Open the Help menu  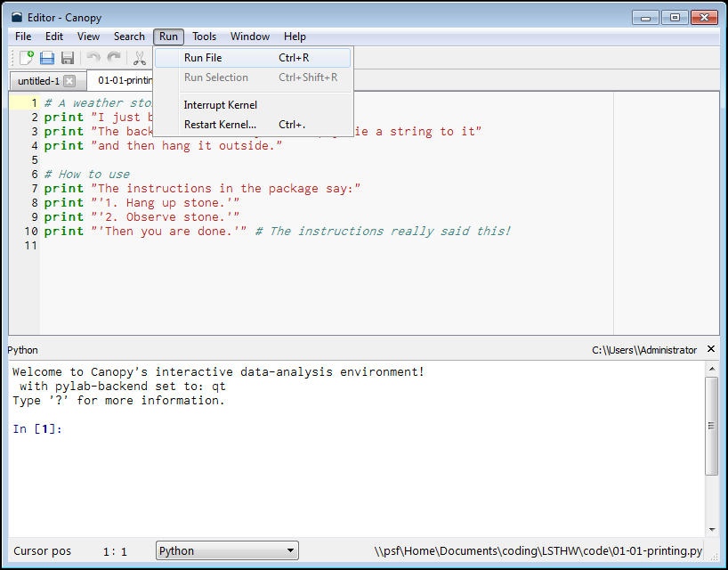295,37
